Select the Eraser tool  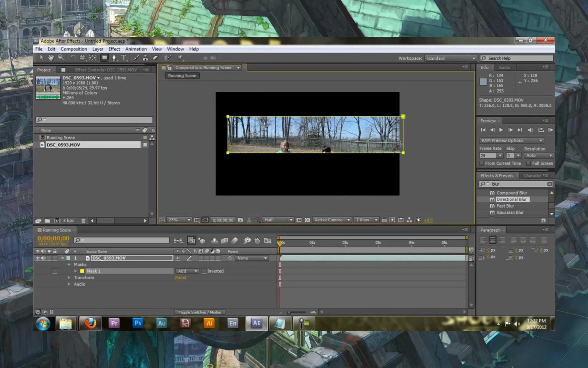click(x=155, y=58)
